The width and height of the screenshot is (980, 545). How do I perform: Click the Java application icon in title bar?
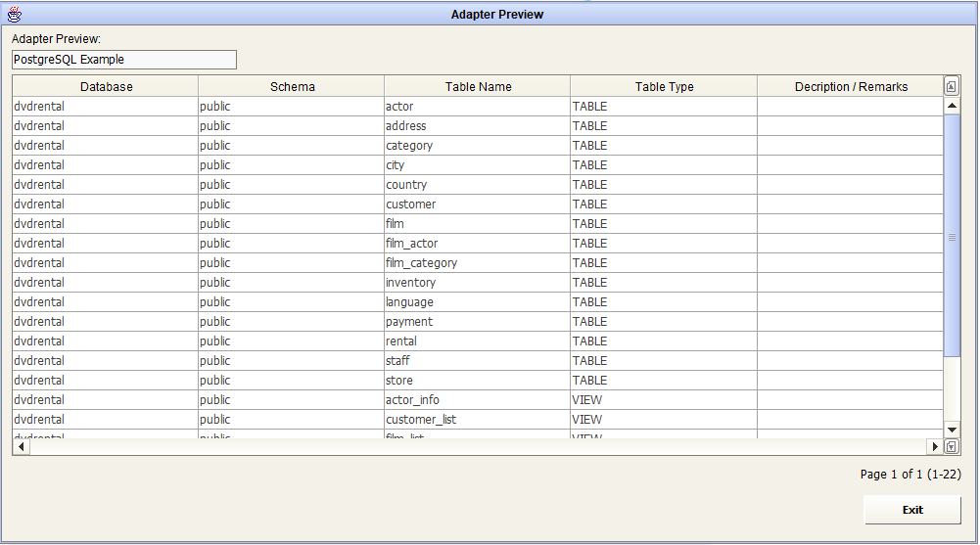pyautogui.click(x=15, y=14)
